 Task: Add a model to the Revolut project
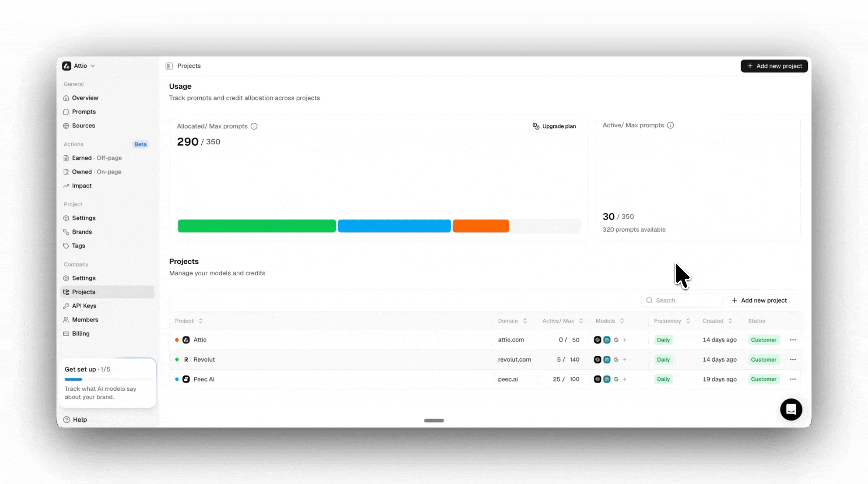click(x=625, y=360)
